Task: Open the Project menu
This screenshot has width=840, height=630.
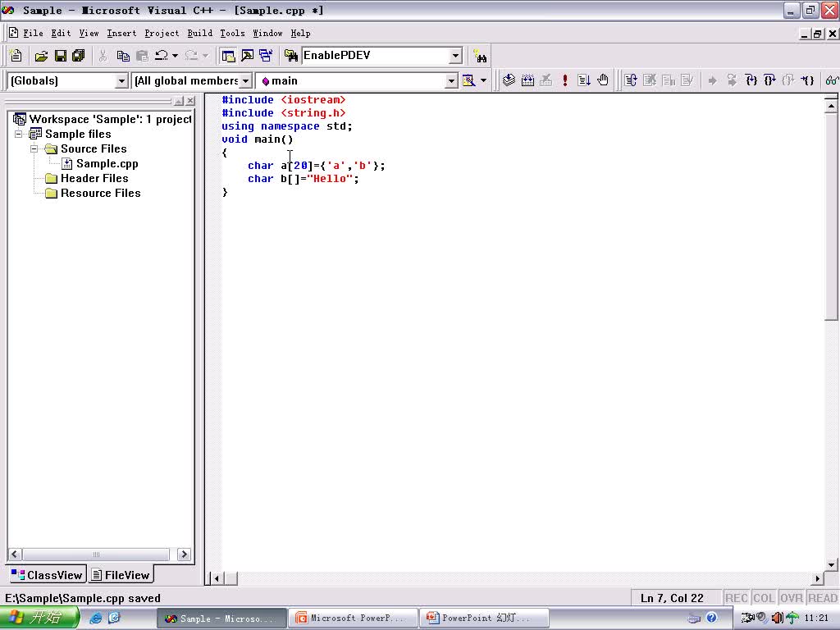Action: click(162, 33)
